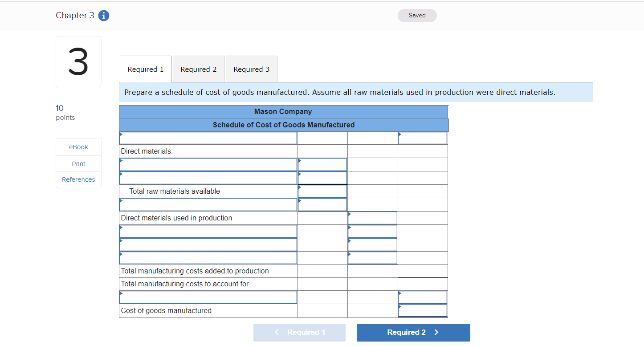
Task: Open the References link
Action: click(x=78, y=179)
